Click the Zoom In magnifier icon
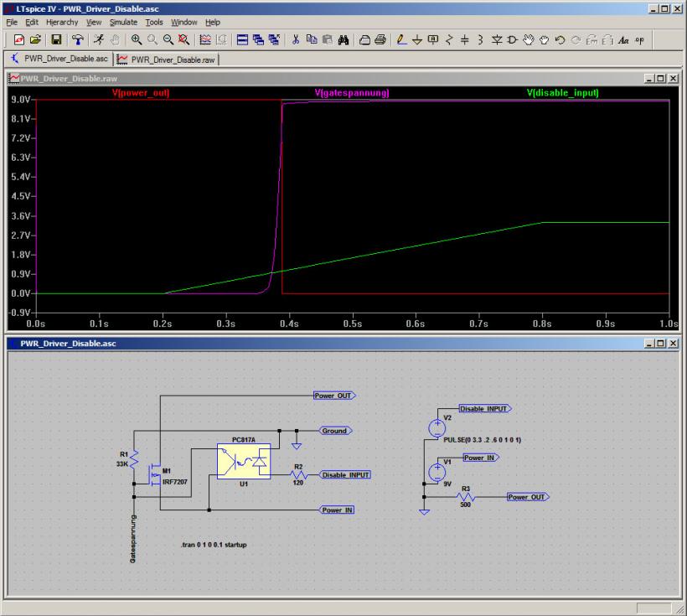Image resolution: width=687 pixels, height=616 pixels. [136, 39]
